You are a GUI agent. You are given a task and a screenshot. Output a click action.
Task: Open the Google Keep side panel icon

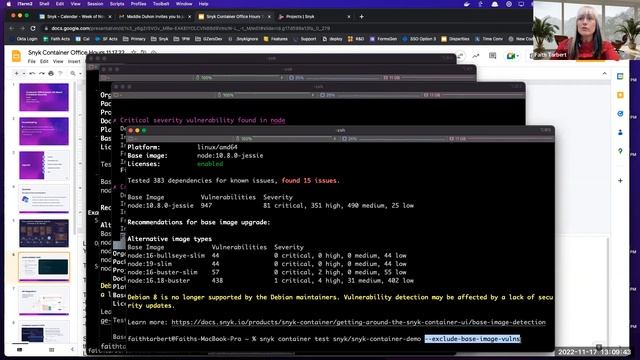[x=620, y=95]
